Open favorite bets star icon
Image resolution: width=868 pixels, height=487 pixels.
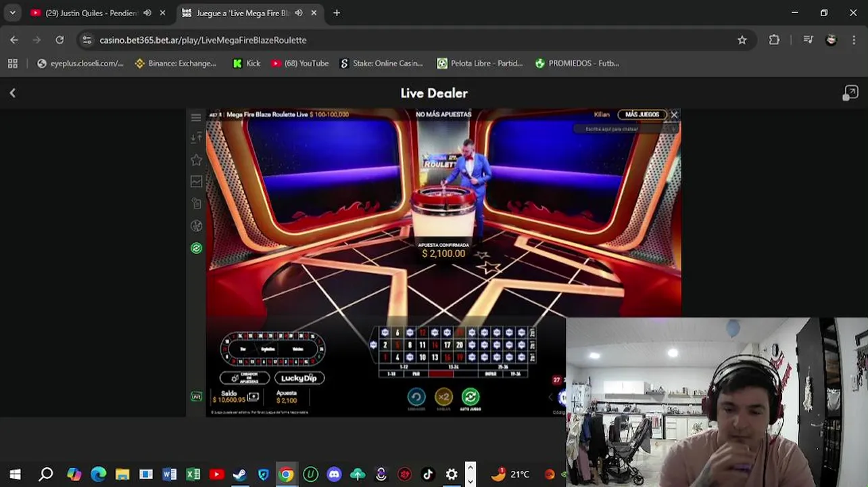[196, 160]
